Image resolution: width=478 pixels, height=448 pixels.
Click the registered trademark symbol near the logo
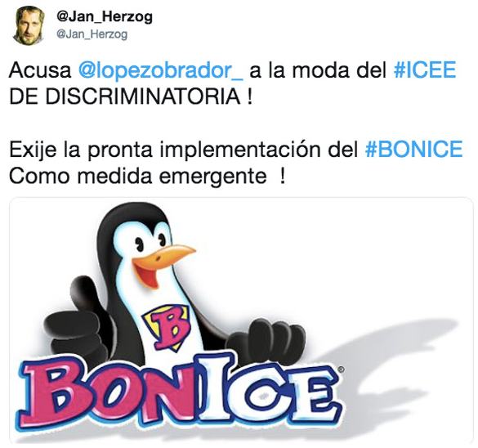coord(341,370)
